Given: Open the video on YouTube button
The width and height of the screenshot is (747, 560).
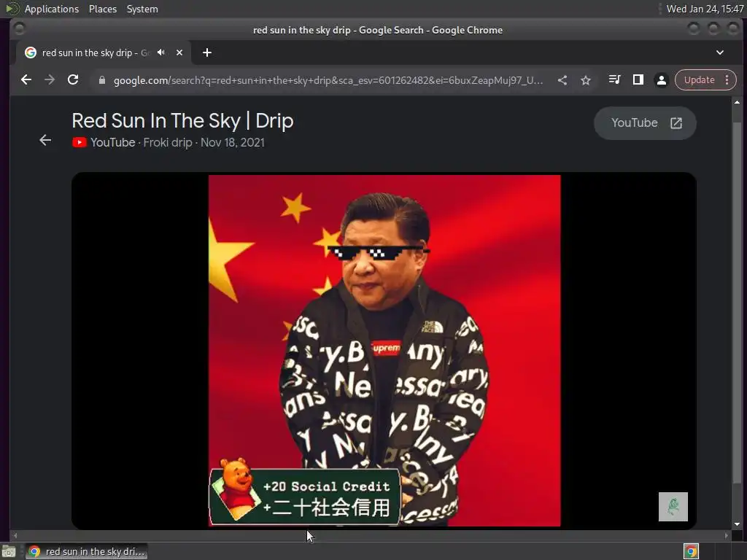Looking at the screenshot, I should [x=645, y=122].
